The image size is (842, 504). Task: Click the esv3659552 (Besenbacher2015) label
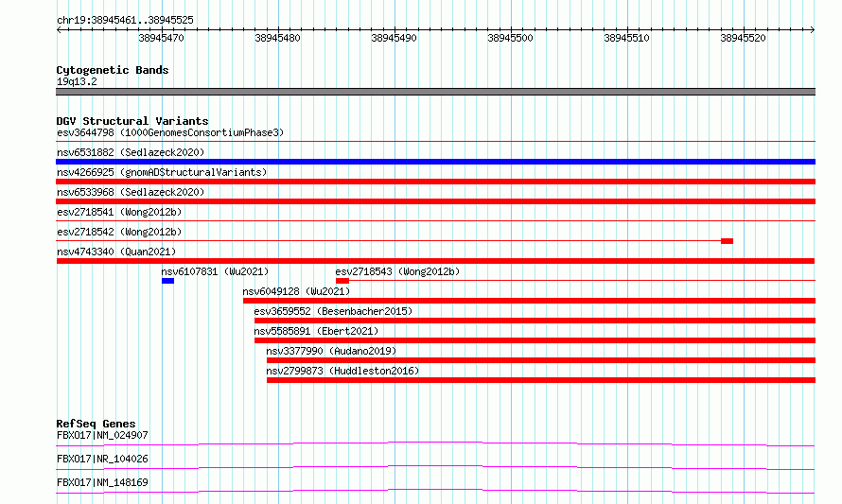coord(333,311)
